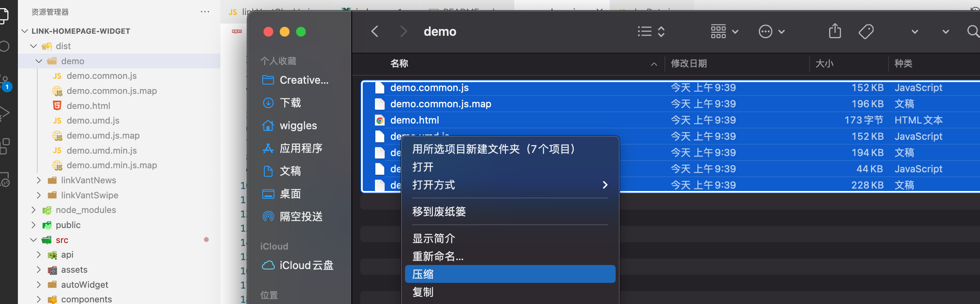Select demo.common.js.map row in Finder
The height and width of the screenshot is (304, 980).
pyautogui.click(x=440, y=104)
